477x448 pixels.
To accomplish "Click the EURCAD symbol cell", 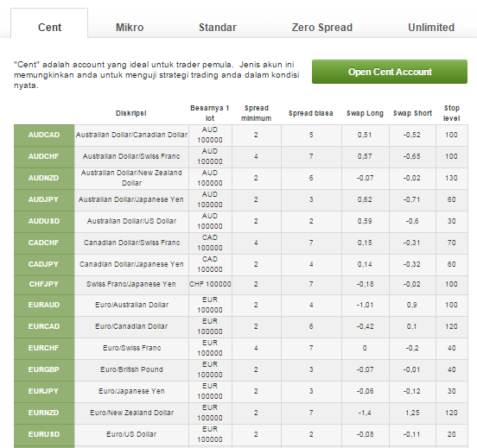I will (44, 326).
